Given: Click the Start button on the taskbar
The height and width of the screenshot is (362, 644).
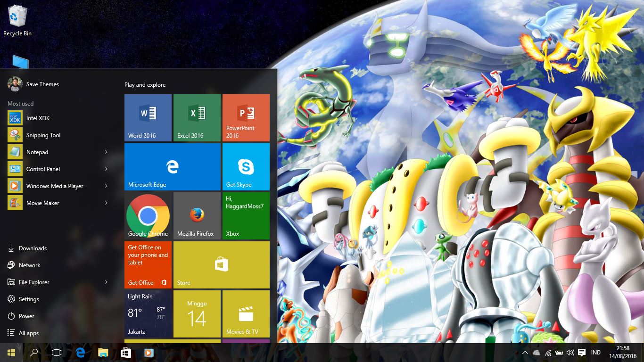Looking at the screenshot, I should point(11,353).
